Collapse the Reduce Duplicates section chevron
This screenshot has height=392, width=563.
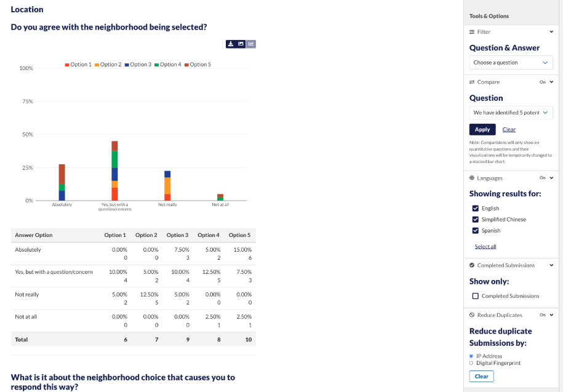click(x=551, y=315)
